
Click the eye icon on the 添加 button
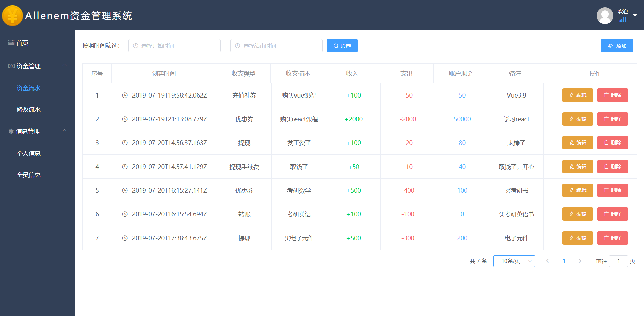(610, 46)
